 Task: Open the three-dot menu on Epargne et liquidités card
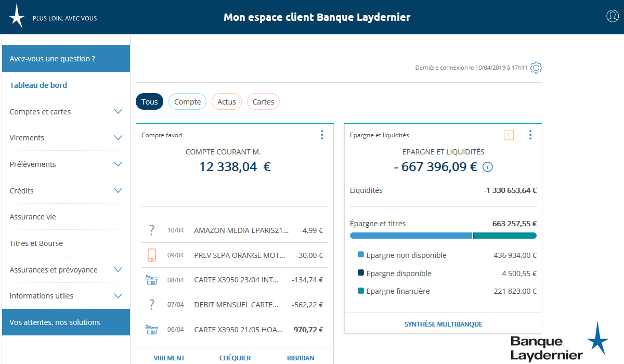pyautogui.click(x=530, y=134)
